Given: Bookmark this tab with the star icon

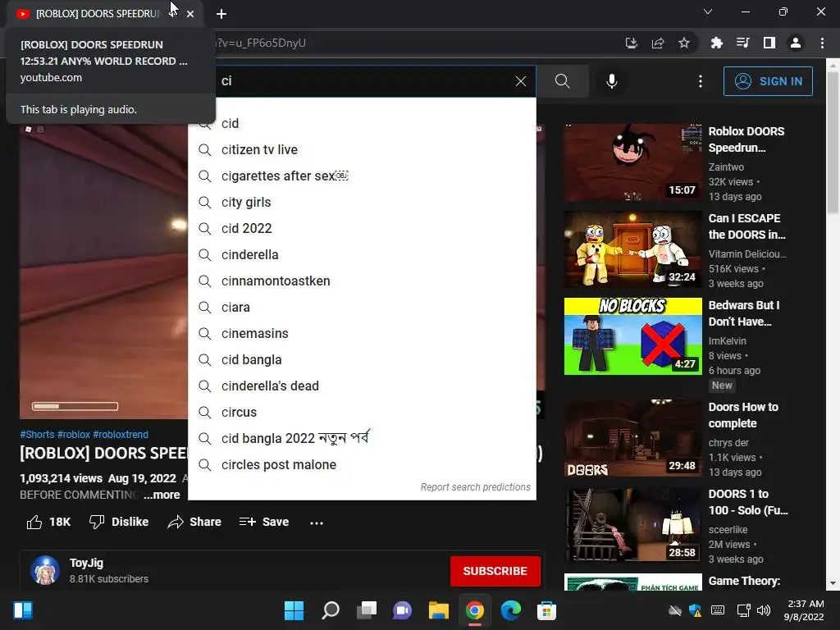Looking at the screenshot, I should [x=684, y=43].
